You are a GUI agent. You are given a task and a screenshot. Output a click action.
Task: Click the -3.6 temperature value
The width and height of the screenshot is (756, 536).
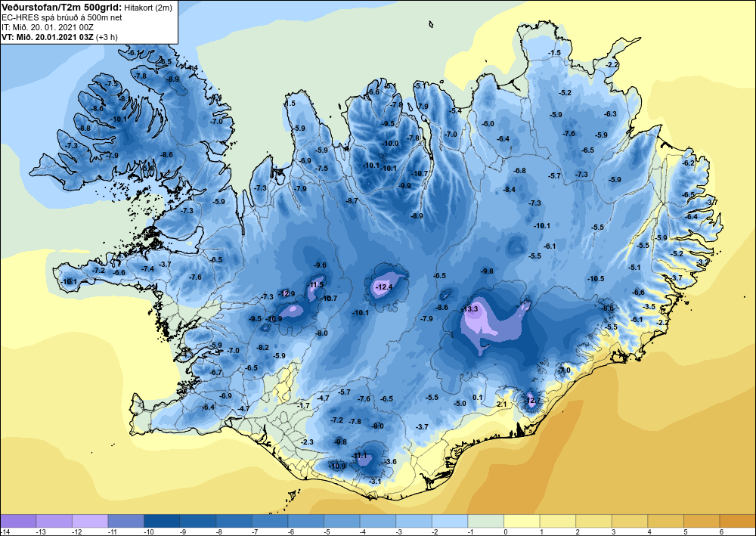click(390, 461)
